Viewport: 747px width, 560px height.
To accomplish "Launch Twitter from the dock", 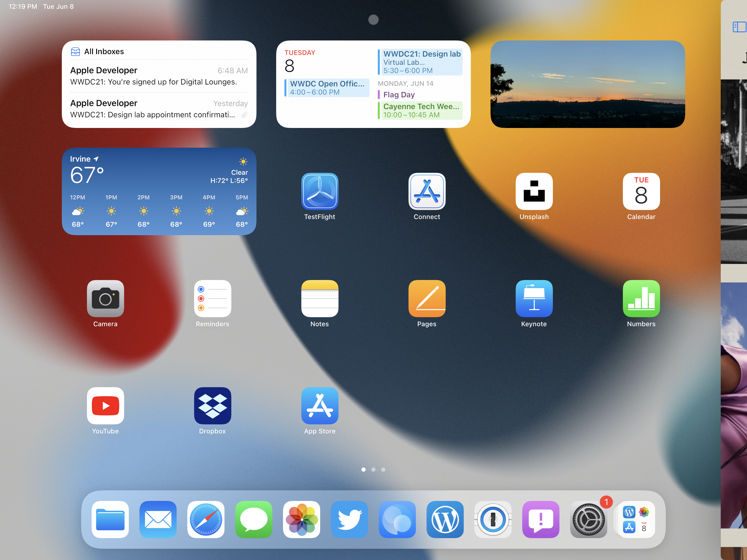I will coord(349,519).
